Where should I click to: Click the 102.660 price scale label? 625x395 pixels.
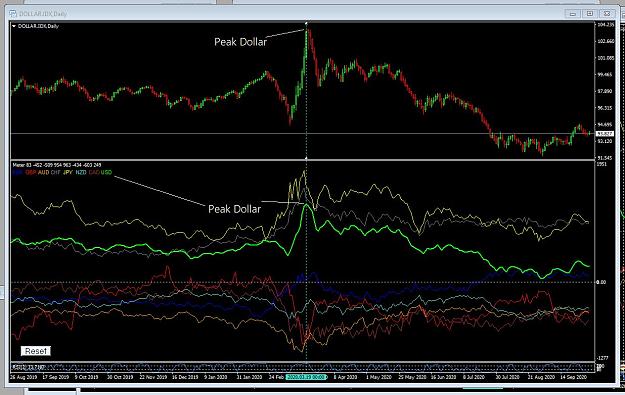pos(605,41)
